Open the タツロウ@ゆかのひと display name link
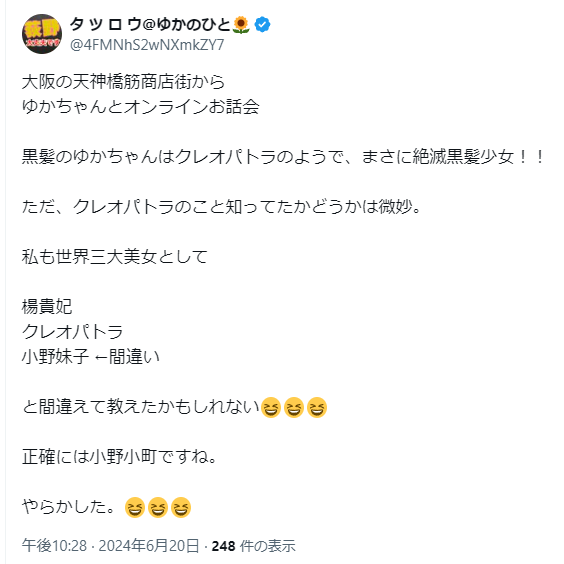The width and height of the screenshot is (564, 564). [x=150, y=25]
